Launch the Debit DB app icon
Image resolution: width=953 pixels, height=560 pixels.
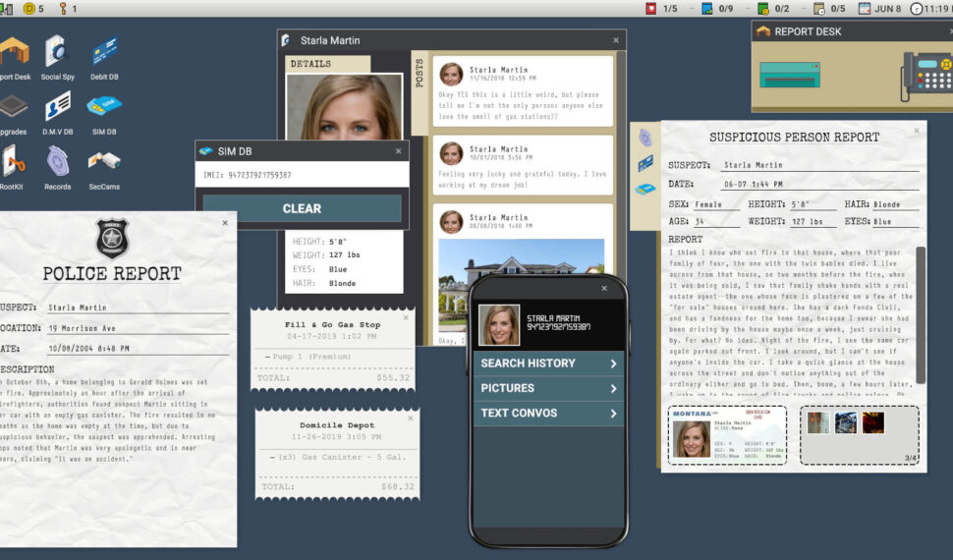104,52
